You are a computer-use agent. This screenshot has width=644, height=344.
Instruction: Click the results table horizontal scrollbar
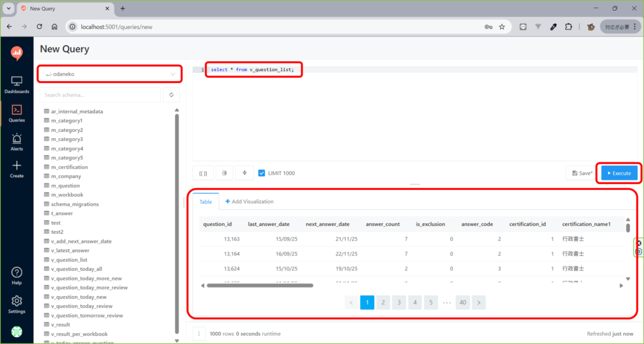point(259,285)
